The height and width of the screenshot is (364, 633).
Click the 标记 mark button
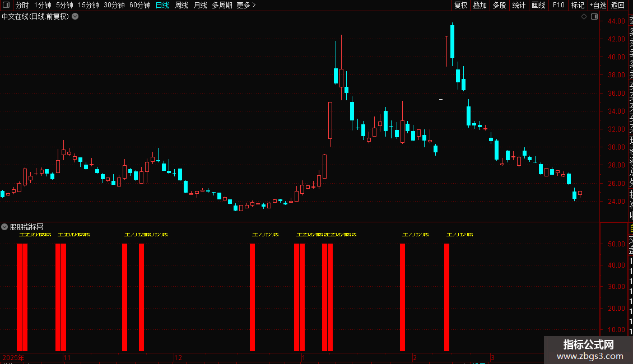[x=578, y=5]
